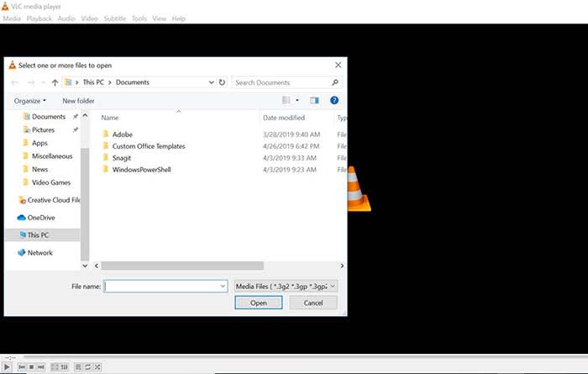Toggle loop repeat mode
Image resolution: width=588 pixels, height=374 pixels.
pos(87,367)
